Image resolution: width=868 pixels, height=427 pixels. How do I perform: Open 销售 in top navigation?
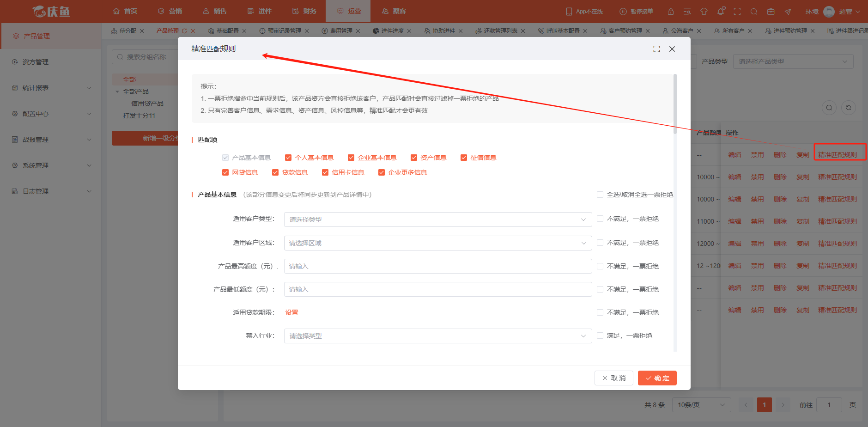point(215,11)
